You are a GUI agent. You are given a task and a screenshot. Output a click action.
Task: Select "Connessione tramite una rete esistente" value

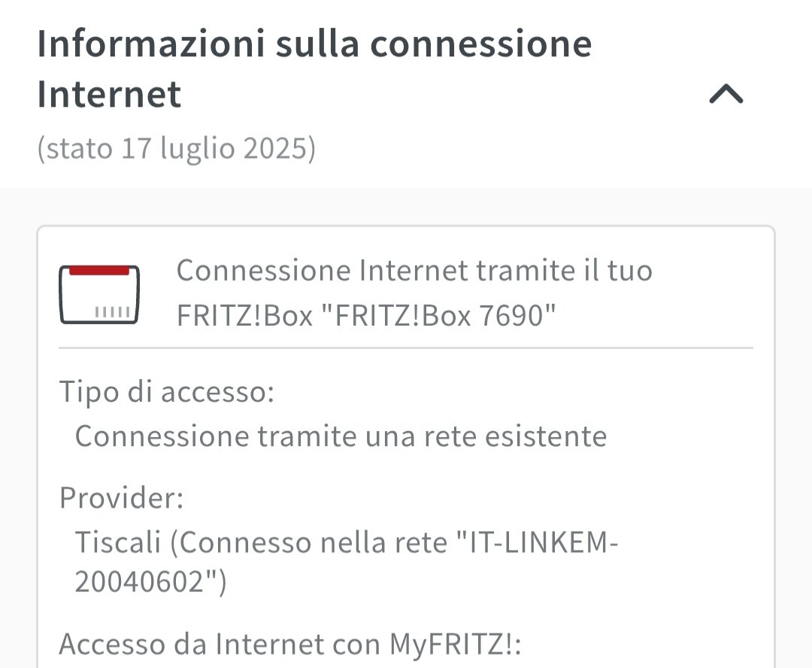click(341, 436)
